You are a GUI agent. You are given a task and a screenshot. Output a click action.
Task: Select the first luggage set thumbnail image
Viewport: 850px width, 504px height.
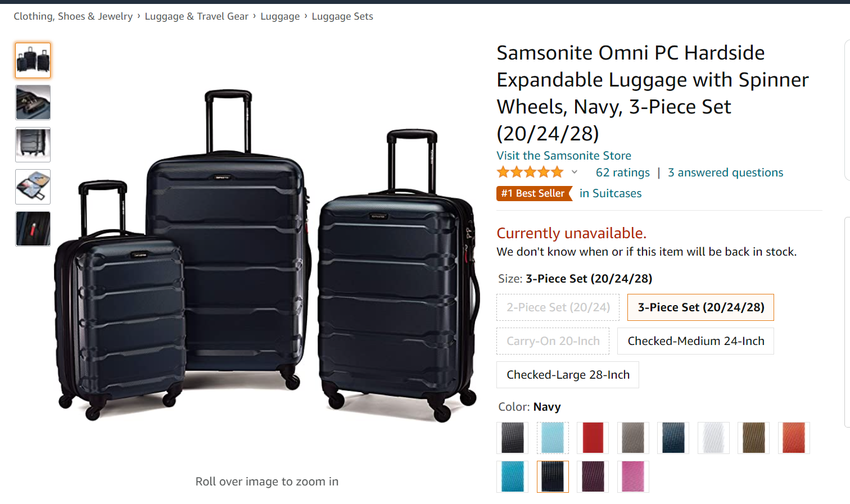pos(33,60)
